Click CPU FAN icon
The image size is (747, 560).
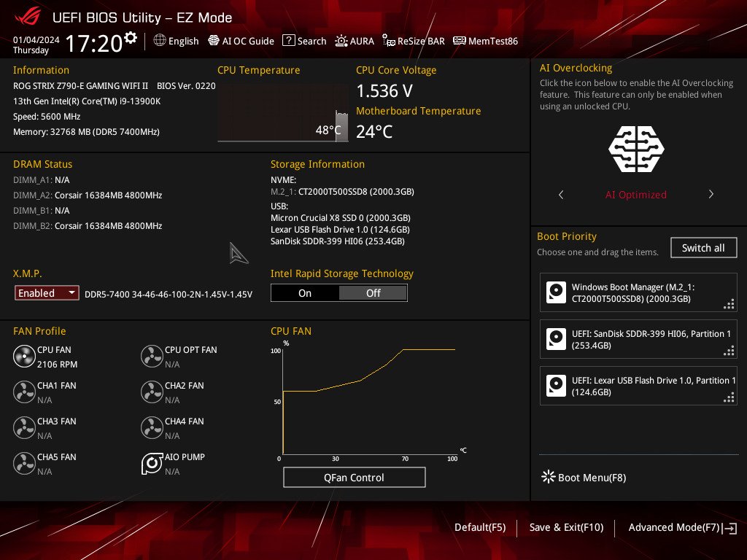tap(24, 357)
